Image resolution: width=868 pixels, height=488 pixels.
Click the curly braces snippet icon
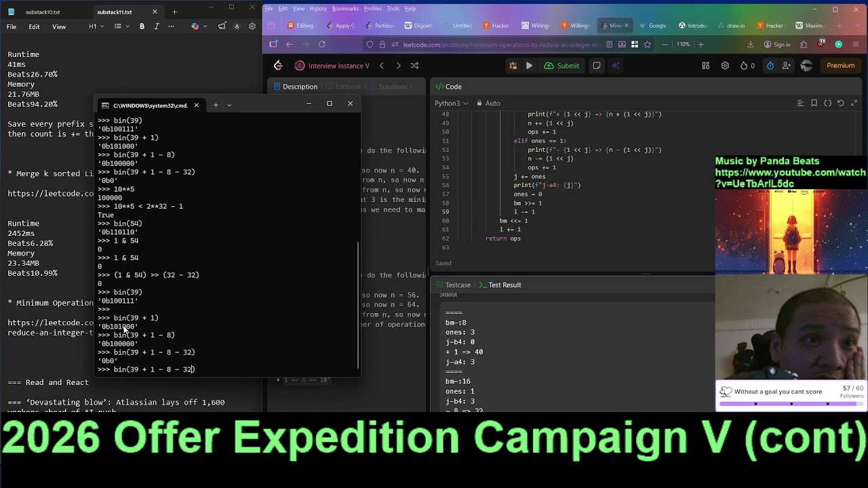point(827,103)
